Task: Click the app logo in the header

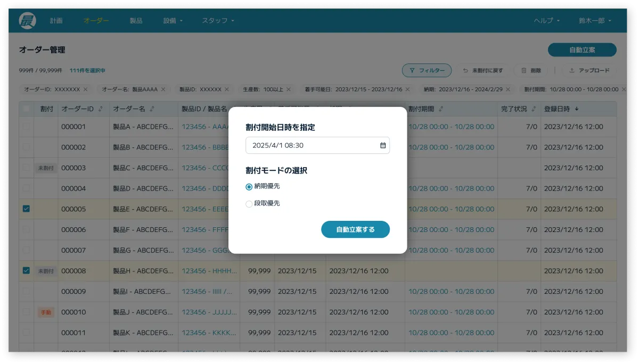Action: click(x=27, y=21)
